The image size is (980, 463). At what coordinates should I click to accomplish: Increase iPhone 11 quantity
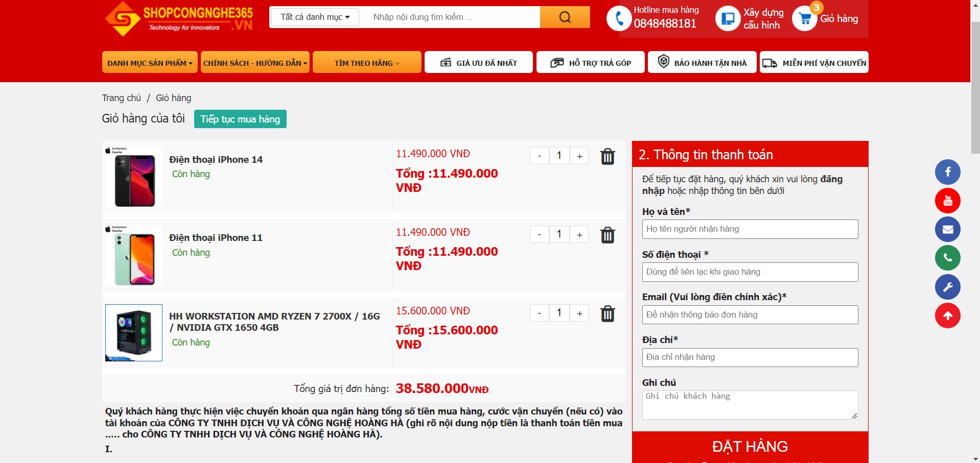click(x=579, y=235)
